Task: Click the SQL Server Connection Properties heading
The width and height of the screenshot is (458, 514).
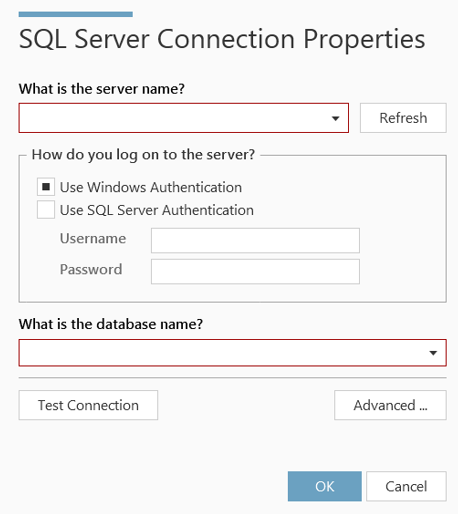Action: click(222, 39)
